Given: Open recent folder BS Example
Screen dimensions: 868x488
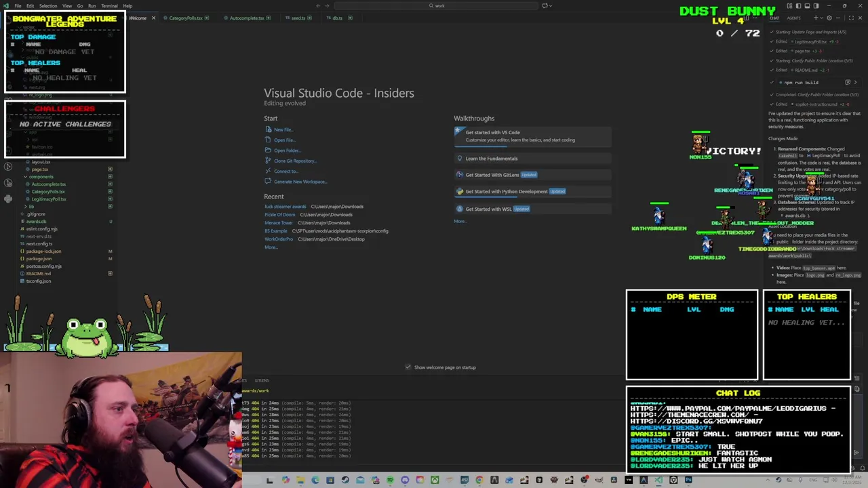Looking at the screenshot, I should [275, 231].
